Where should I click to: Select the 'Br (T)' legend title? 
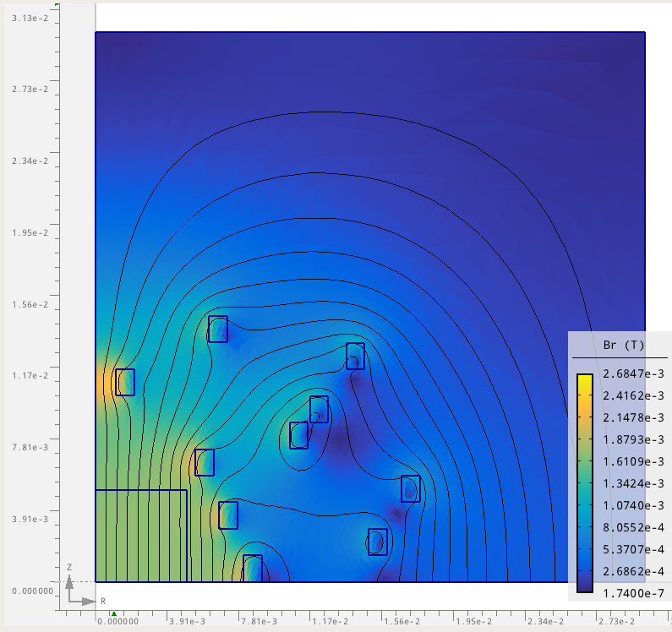click(623, 345)
